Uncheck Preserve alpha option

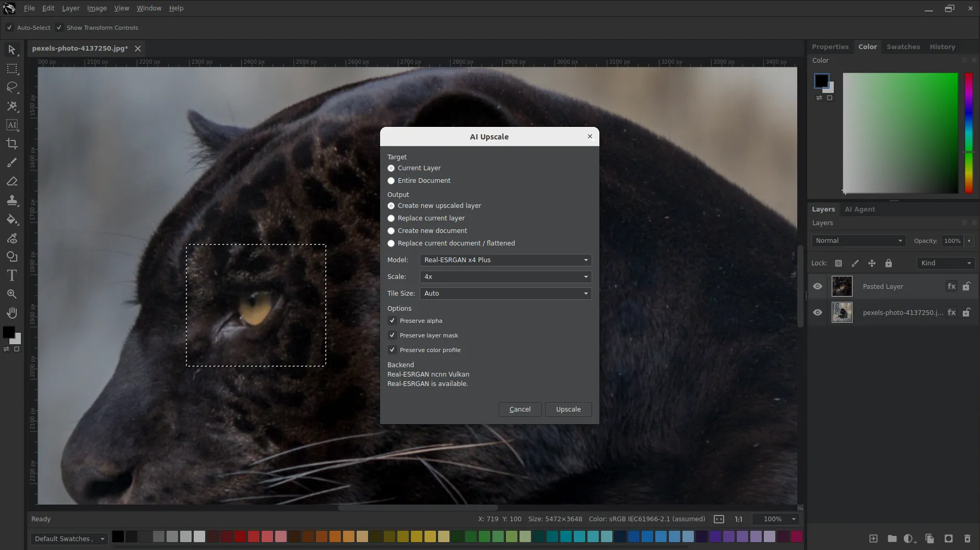coord(392,321)
